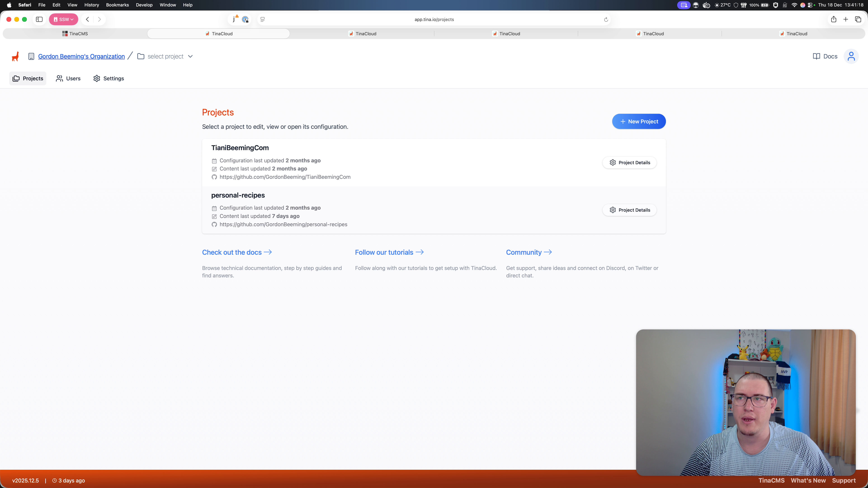Select the last TinaCloud browser tab
Viewport: 868px width, 488px height.
click(x=794, y=34)
